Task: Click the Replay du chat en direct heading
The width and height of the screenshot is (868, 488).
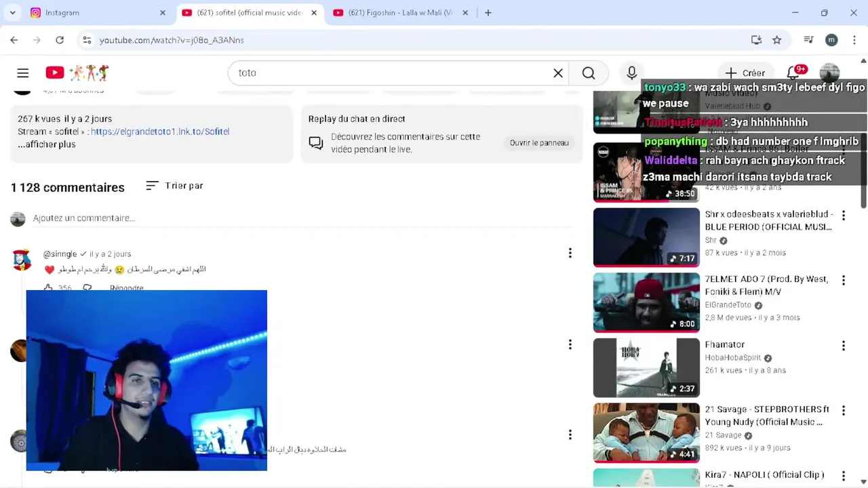Action: pos(357,119)
